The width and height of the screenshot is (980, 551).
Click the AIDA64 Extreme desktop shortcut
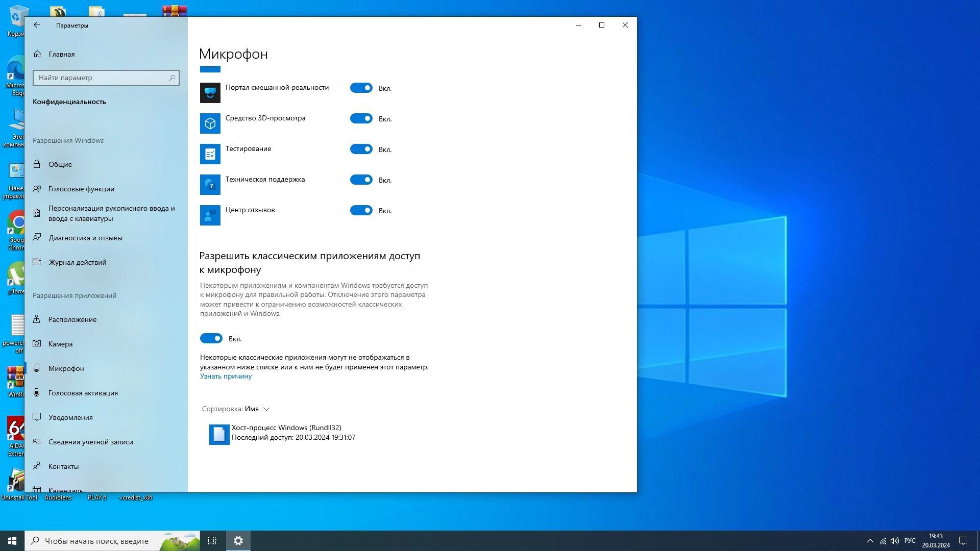coord(15,436)
